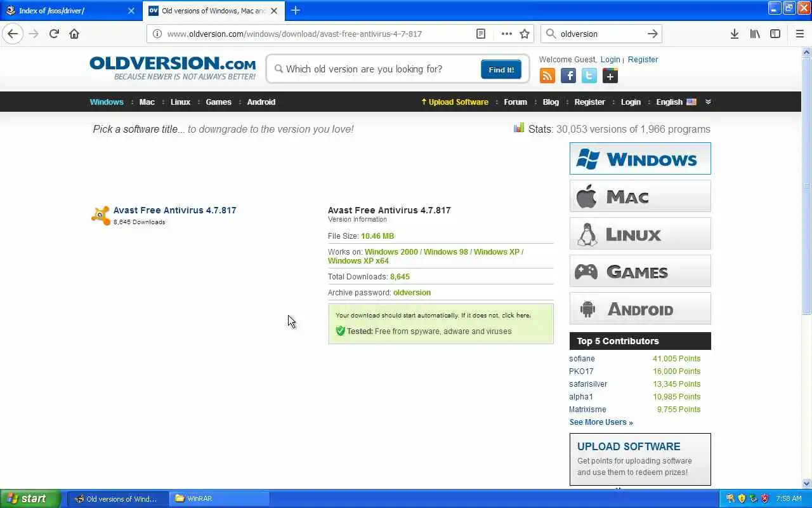
Task: Close the Index of /isos/driver/ tab
Action: [x=131, y=10]
